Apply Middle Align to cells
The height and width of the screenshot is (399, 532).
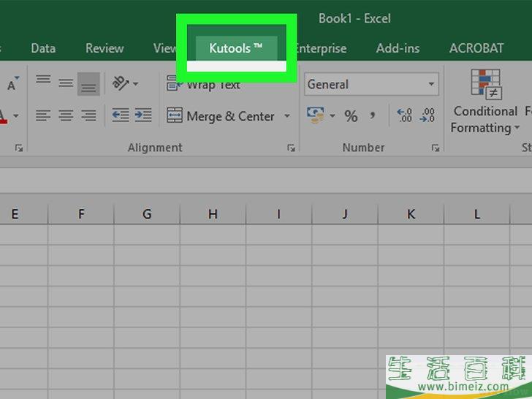pos(66,83)
